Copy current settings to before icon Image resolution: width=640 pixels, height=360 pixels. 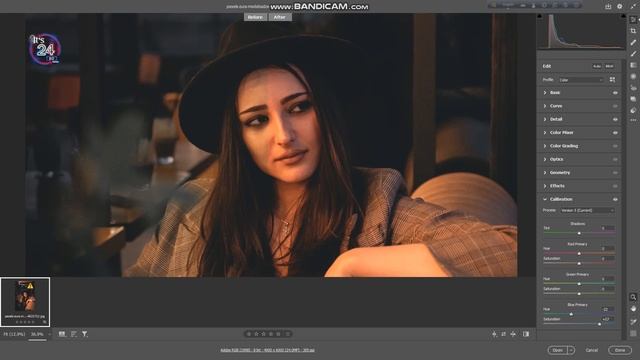click(513, 334)
